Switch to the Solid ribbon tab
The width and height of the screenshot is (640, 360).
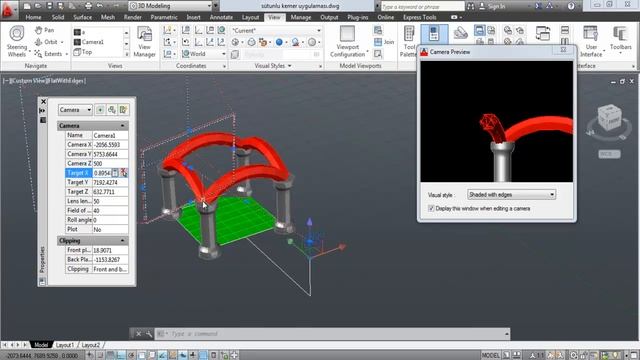coord(58,17)
